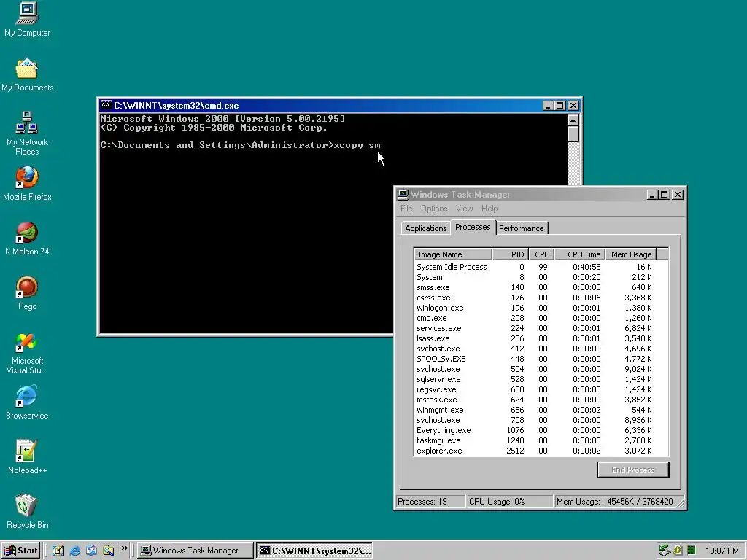Select the Microsoft Visual Studio desktop shortcut
The height and width of the screenshot is (560, 747).
pyautogui.click(x=27, y=354)
